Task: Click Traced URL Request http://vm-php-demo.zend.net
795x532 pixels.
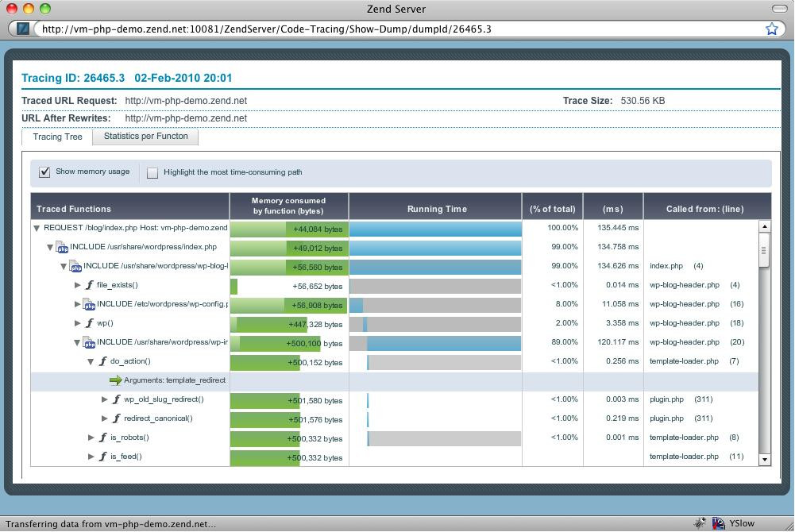Action: point(186,101)
